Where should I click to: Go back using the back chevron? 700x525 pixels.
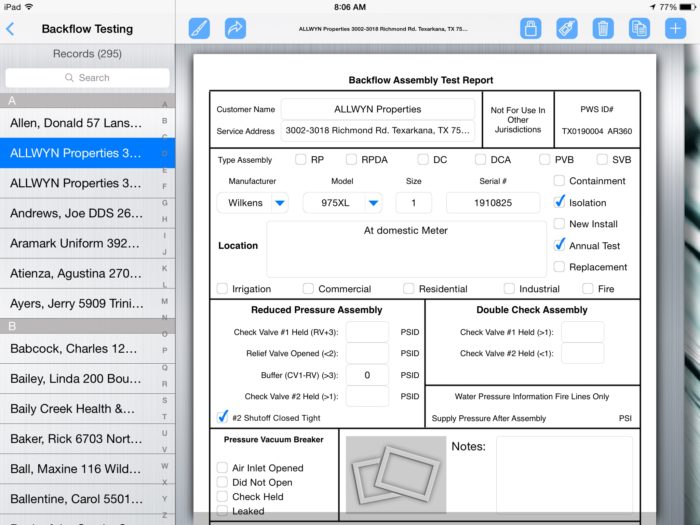11,29
